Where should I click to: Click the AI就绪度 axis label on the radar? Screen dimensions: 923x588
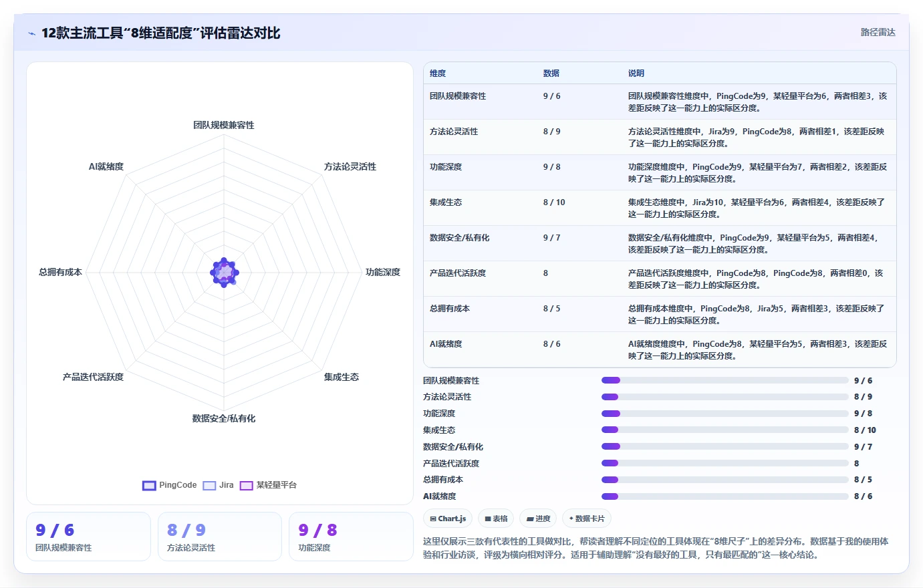(106, 166)
